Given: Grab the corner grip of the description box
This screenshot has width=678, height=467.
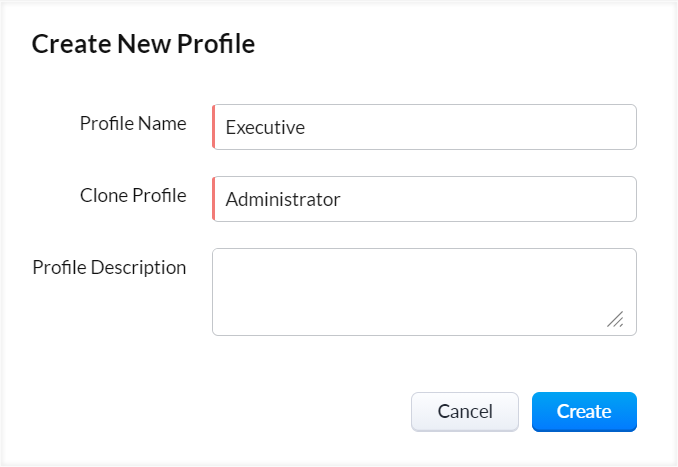Looking at the screenshot, I should pos(616,320).
